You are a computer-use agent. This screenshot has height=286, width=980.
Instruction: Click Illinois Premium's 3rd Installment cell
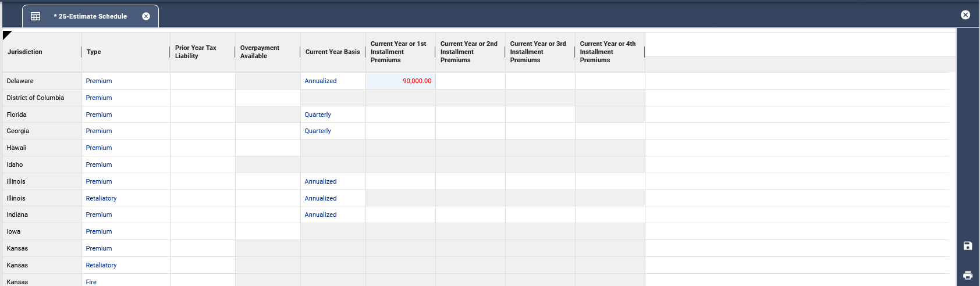[540, 181]
